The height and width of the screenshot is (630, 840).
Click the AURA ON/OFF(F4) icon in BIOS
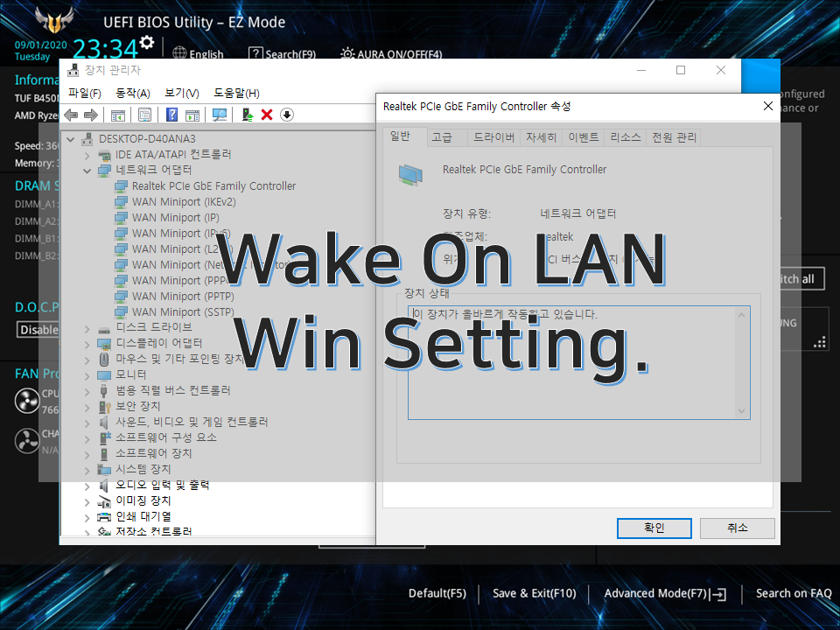tap(391, 53)
